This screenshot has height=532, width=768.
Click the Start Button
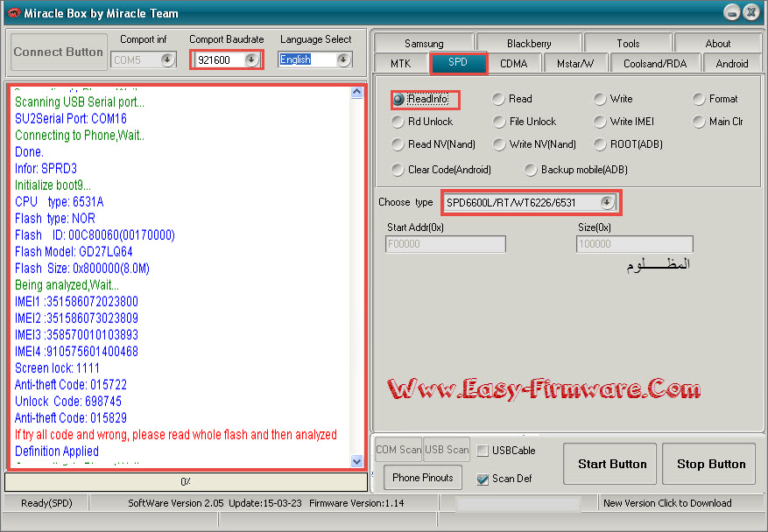point(609,464)
